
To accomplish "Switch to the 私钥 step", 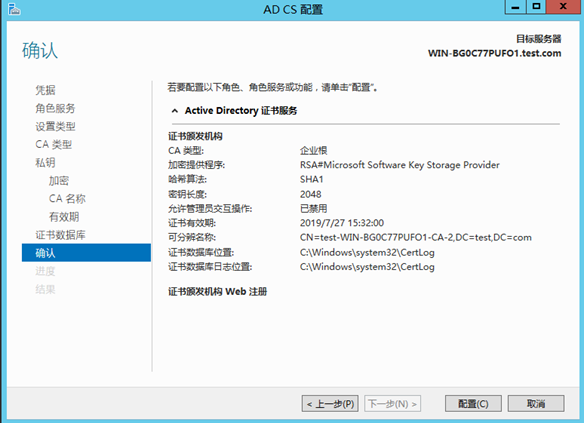I will pyautogui.click(x=45, y=162).
